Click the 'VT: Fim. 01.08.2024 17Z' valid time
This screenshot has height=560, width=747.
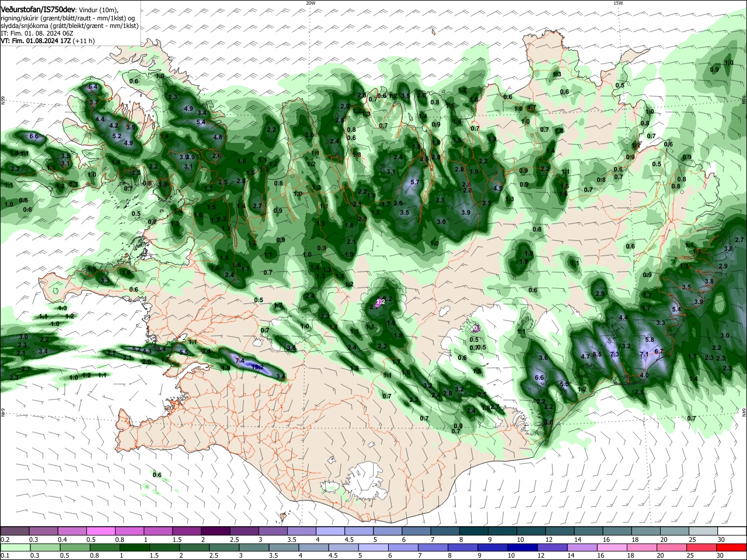(x=36, y=41)
